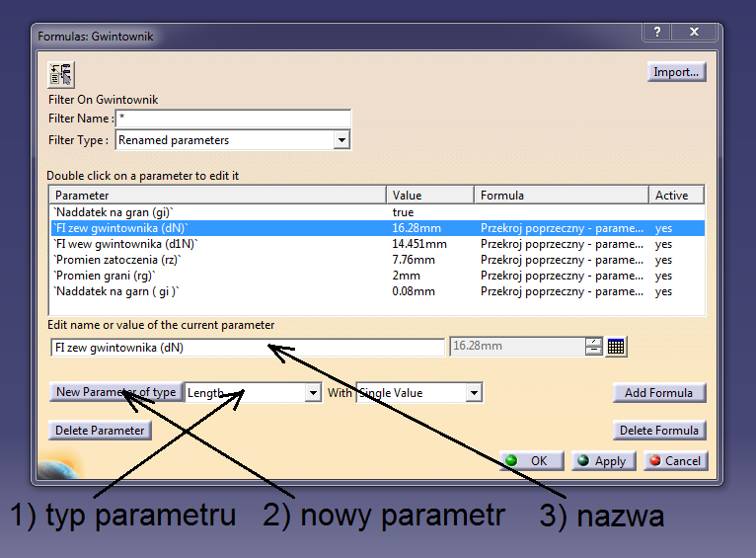Click the value 14.451mm
756x558 pixels.
tap(419, 244)
